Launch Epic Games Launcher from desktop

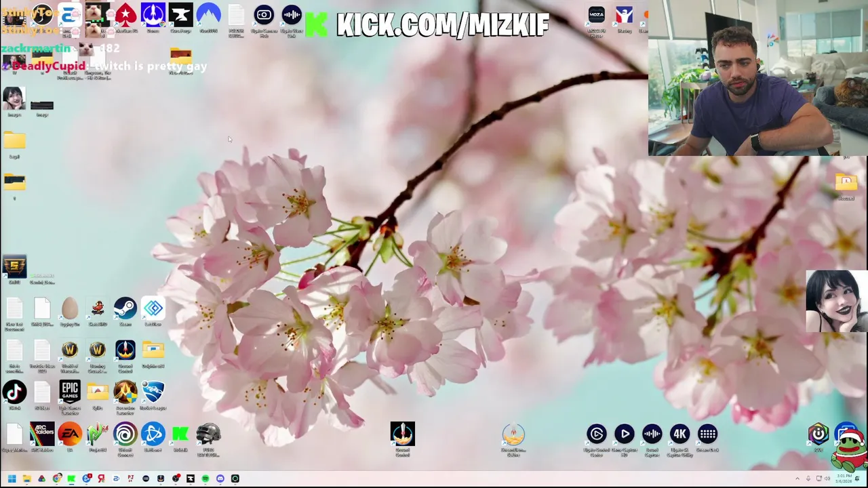click(70, 392)
